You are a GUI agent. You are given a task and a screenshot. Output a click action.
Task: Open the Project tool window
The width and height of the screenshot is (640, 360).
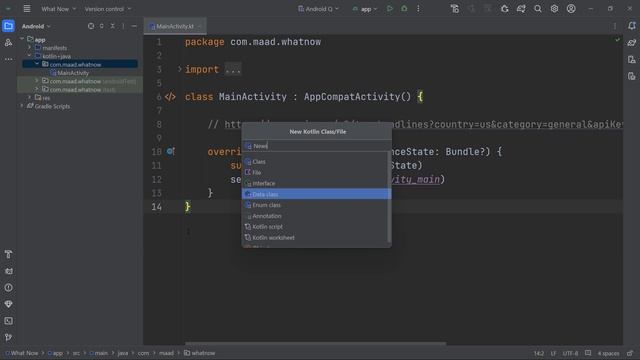click(8, 26)
